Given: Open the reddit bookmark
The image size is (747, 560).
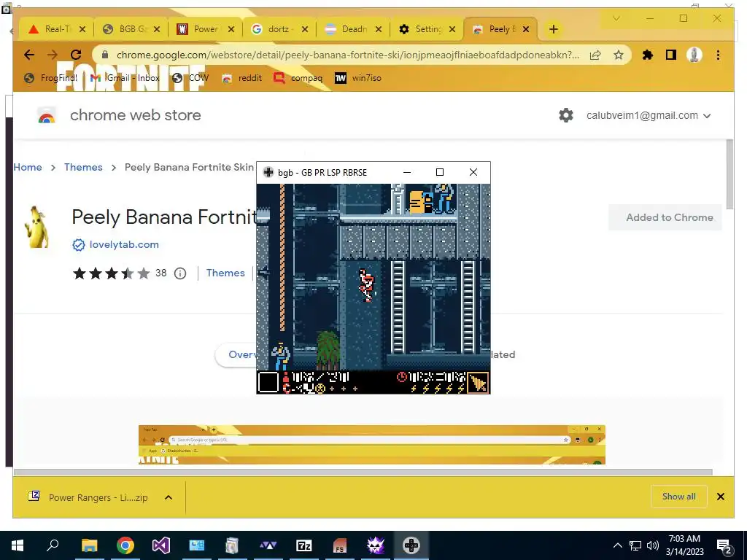Looking at the screenshot, I should click(x=242, y=78).
